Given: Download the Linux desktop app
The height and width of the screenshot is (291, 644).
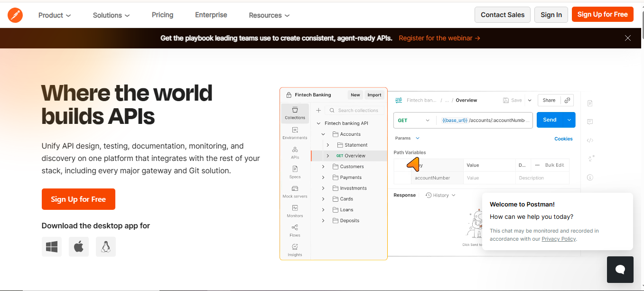Looking at the screenshot, I should pos(106,247).
